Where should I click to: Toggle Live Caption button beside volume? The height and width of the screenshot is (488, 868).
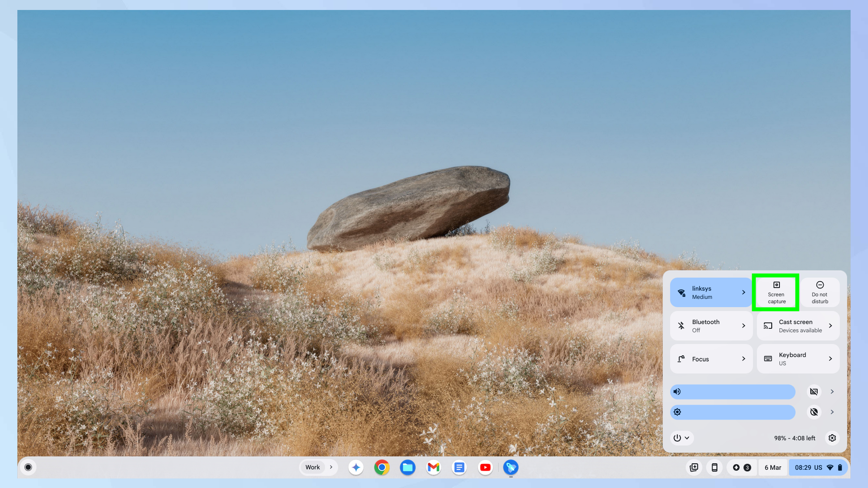coord(814,392)
